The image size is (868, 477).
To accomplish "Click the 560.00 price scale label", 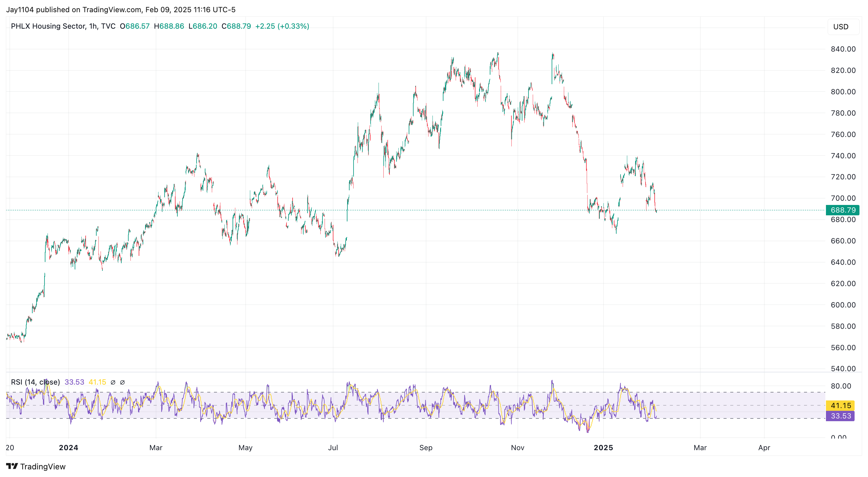I will [x=843, y=348].
